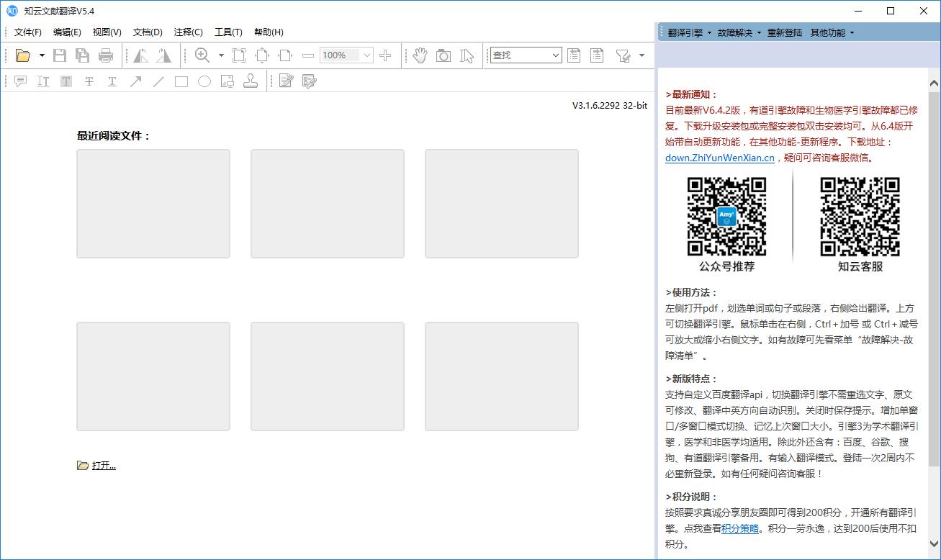Image resolution: width=941 pixels, height=560 pixels.
Task: Select the rectangle drawing tool
Action: pyautogui.click(x=181, y=81)
